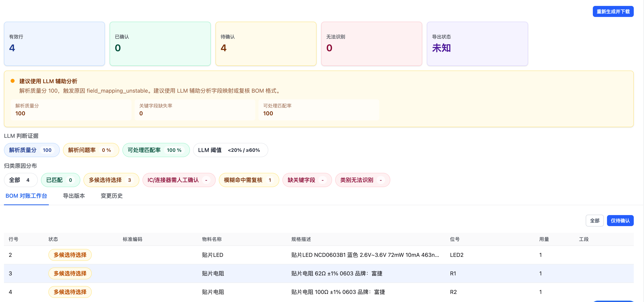Select the 有效行 summary card
The height and width of the screenshot is (302, 644).
pos(54,44)
